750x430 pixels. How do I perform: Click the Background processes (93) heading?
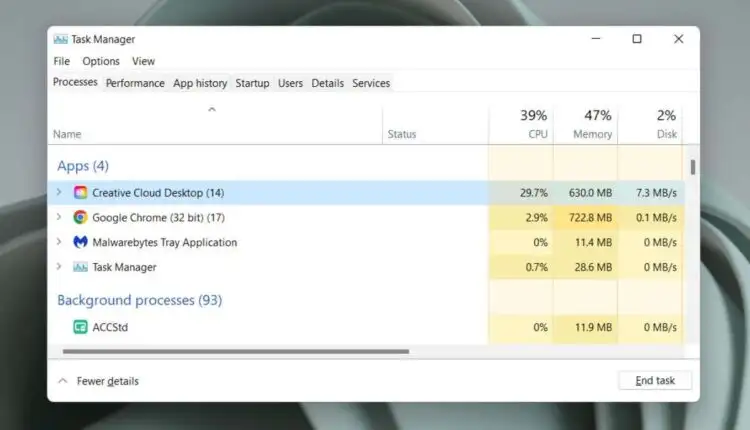(140, 300)
